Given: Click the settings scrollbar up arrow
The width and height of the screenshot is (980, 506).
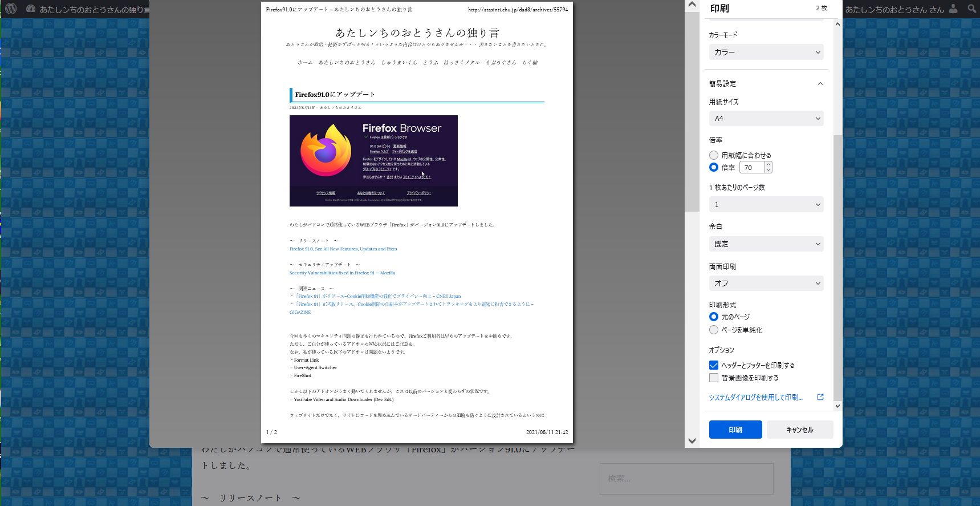Looking at the screenshot, I should pyautogui.click(x=837, y=24).
